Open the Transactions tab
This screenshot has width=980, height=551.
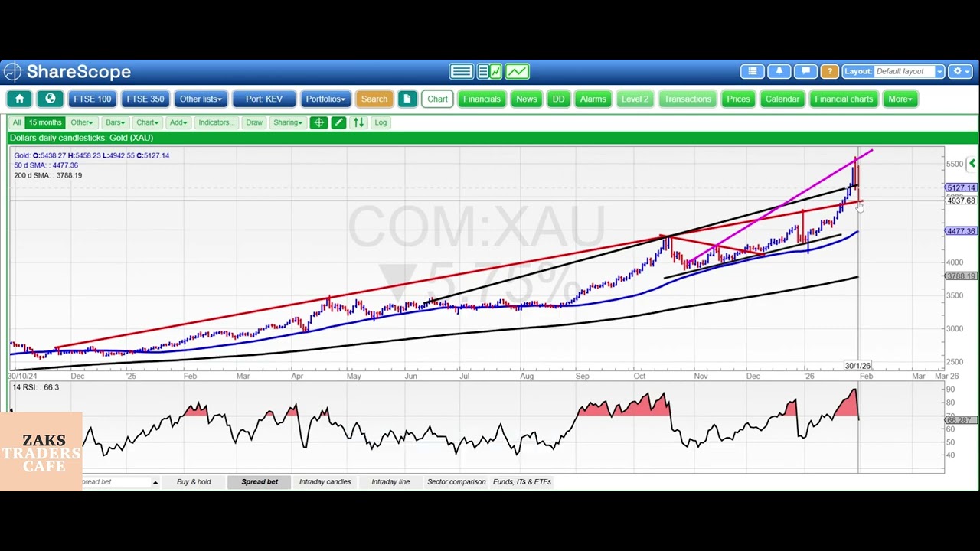[688, 99]
